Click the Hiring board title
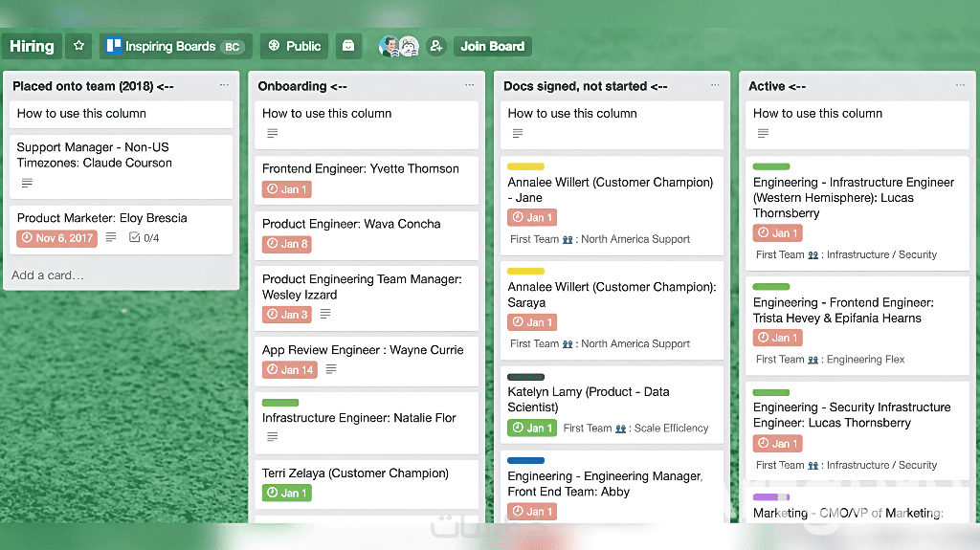Viewport: 980px width, 550px height. [x=32, y=46]
